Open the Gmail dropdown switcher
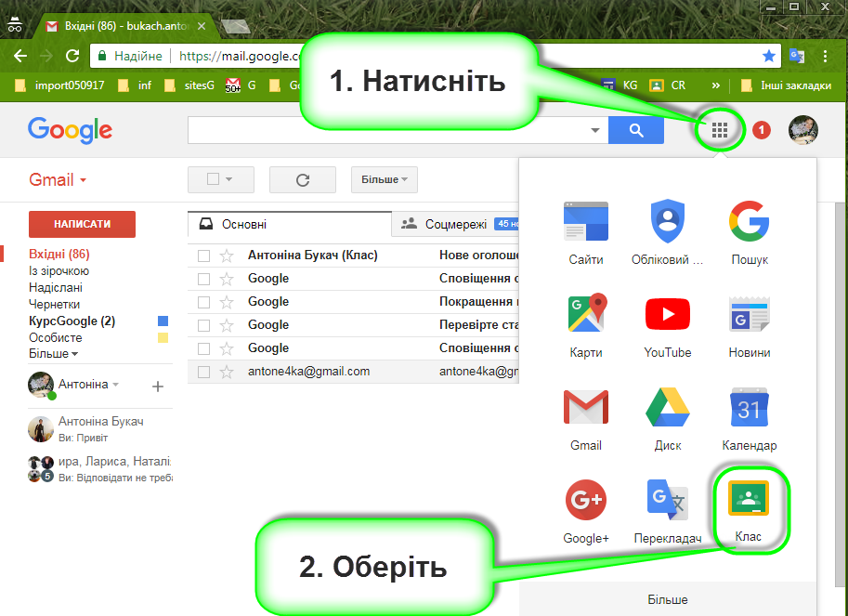The width and height of the screenshot is (848, 616). click(58, 179)
